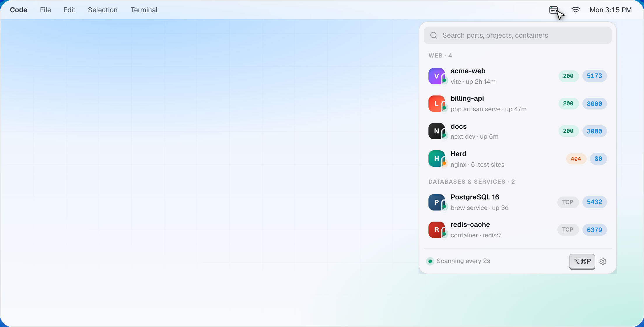The image size is (644, 327).
Task: Click port badge 5432 for PostgreSQL
Action: (594, 202)
